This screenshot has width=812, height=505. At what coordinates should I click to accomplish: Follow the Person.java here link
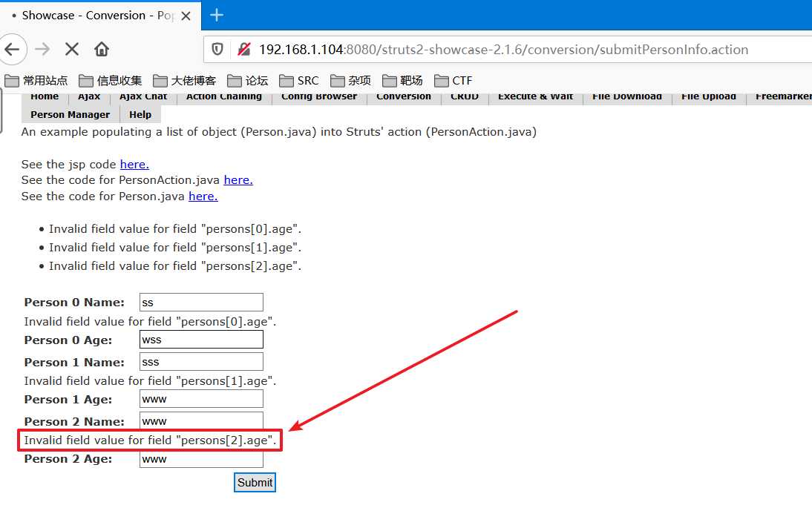point(203,197)
